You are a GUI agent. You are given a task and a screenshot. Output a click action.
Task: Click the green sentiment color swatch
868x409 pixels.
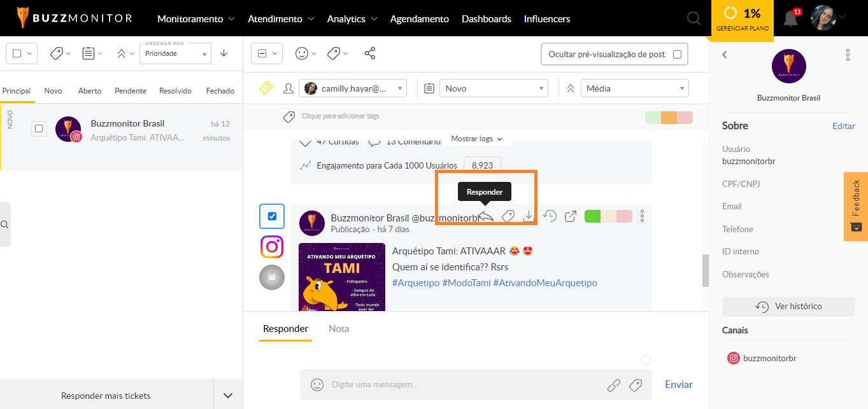tap(592, 216)
